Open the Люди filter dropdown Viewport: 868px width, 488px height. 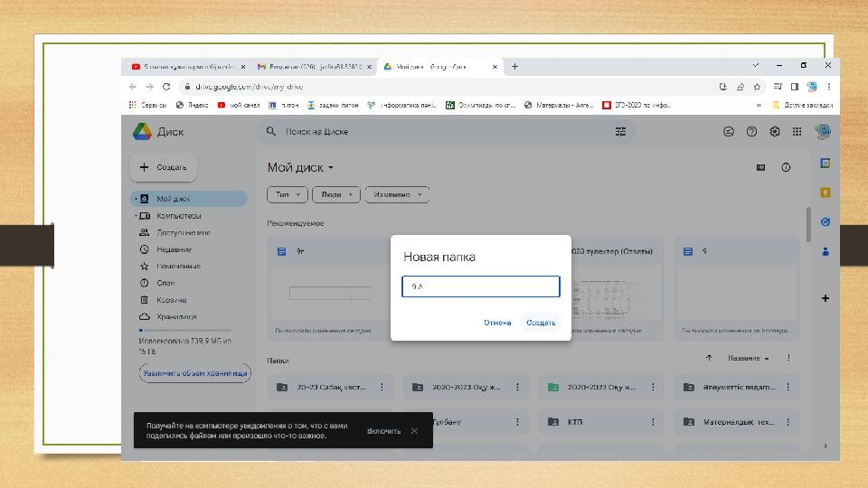[336, 195]
